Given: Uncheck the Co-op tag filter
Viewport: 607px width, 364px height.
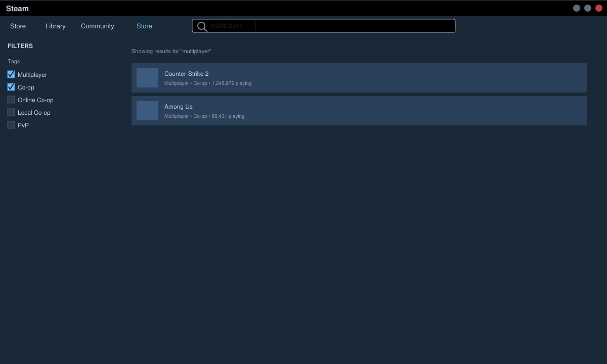Looking at the screenshot, I should tap(11, 87).
